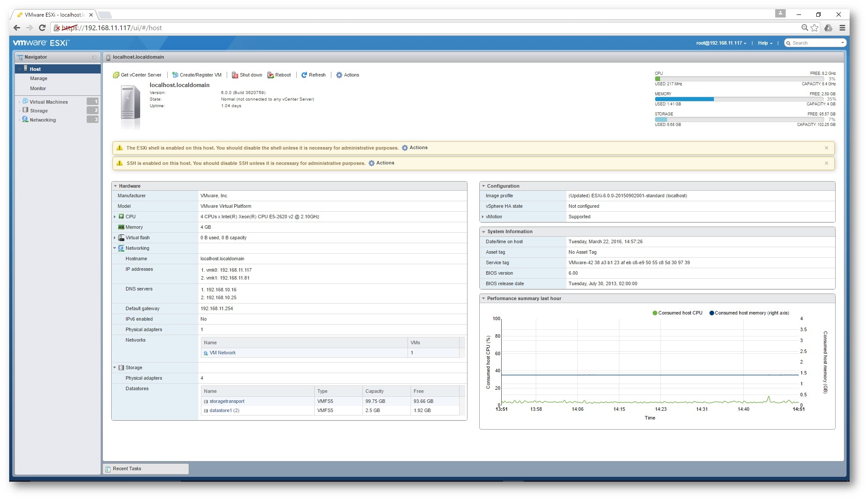The image size is (868, 500).
Task: Open Networking in Navigator
Action: [42, 120]
